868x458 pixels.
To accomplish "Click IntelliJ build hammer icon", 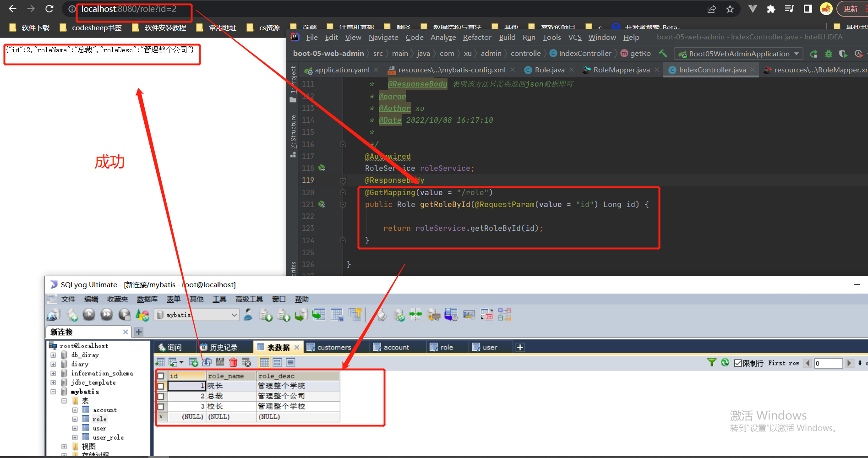I will click(x=663, y=54).
